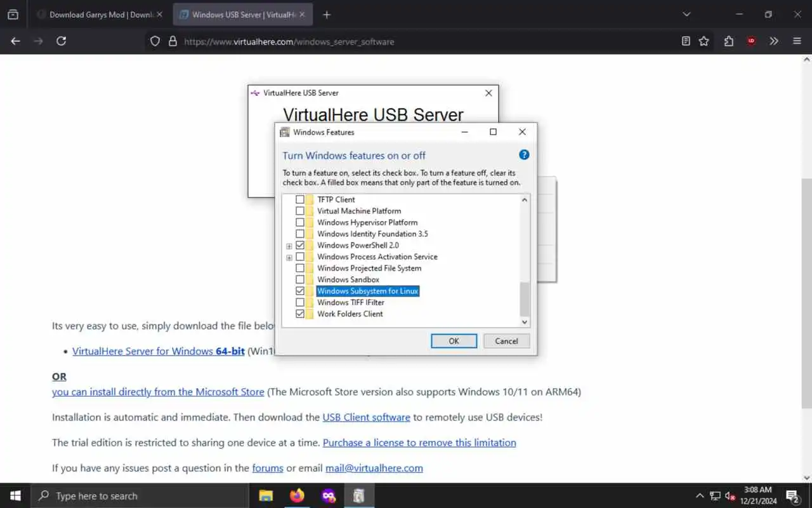The height and width of the screenshot is (508, 812).
Task: Select the Work Folders Client row label
Action: click(x=350, y=314)
